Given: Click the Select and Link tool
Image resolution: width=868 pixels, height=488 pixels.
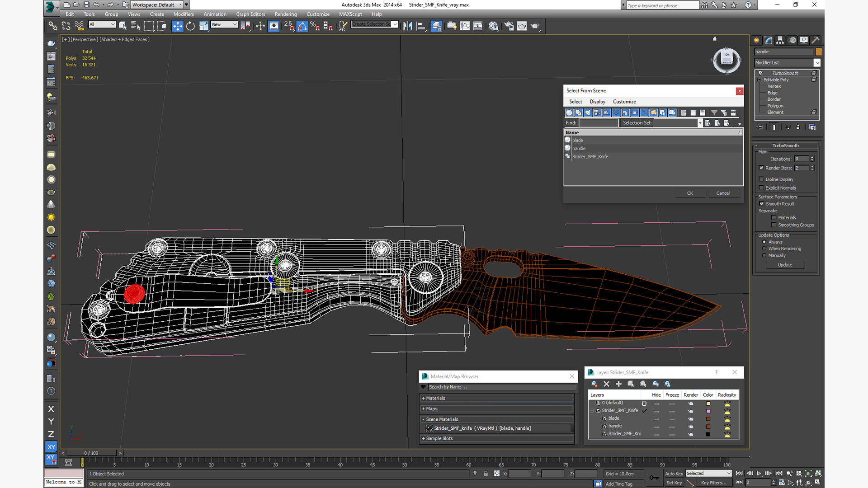Looking at the screenshot, I should tap(53, 26).
